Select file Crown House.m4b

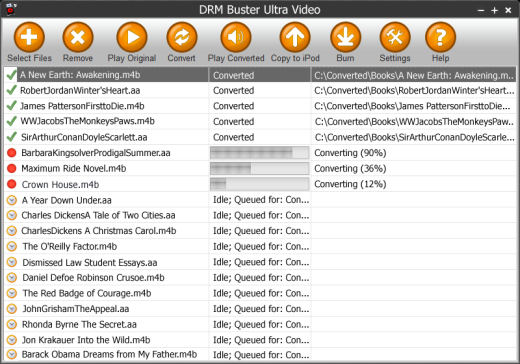[x=60, y=184]
